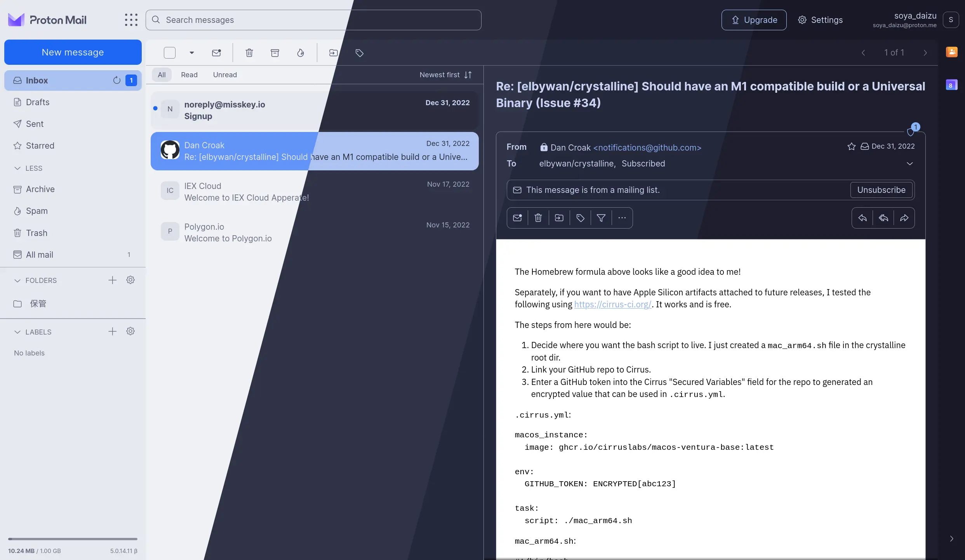Open the All mail folder

[73, 255]
